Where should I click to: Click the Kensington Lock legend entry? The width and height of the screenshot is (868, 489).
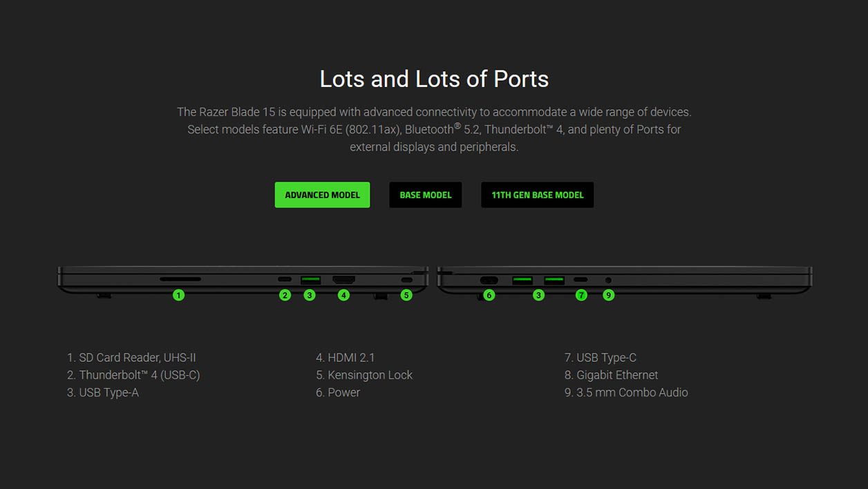click(364, 375)
